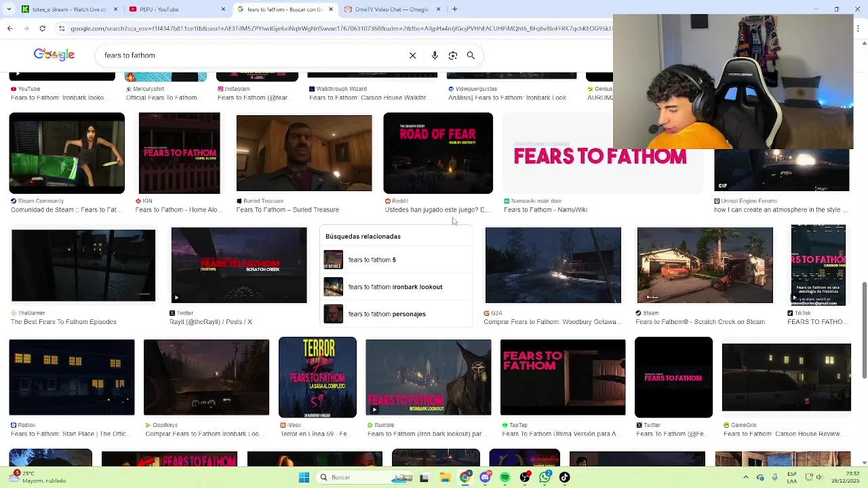The height and width of the screenshot is (488, 868).
Task: Open Steam Community result thumbnail
Action: pos(66,153)
